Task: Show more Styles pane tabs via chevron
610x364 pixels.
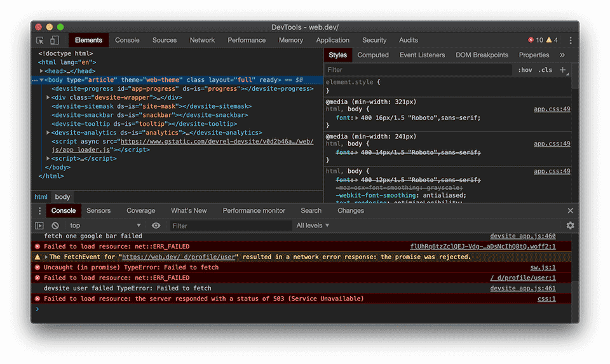Action: [562, 55]
